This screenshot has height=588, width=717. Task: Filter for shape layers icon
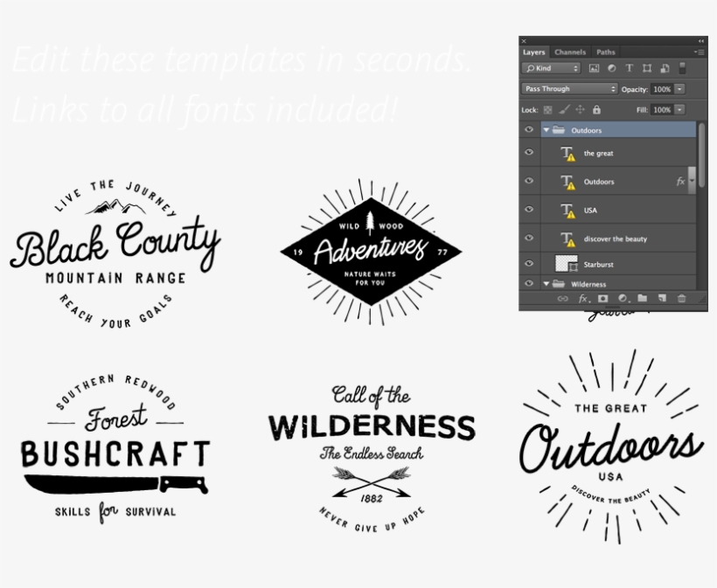[646, 68]
